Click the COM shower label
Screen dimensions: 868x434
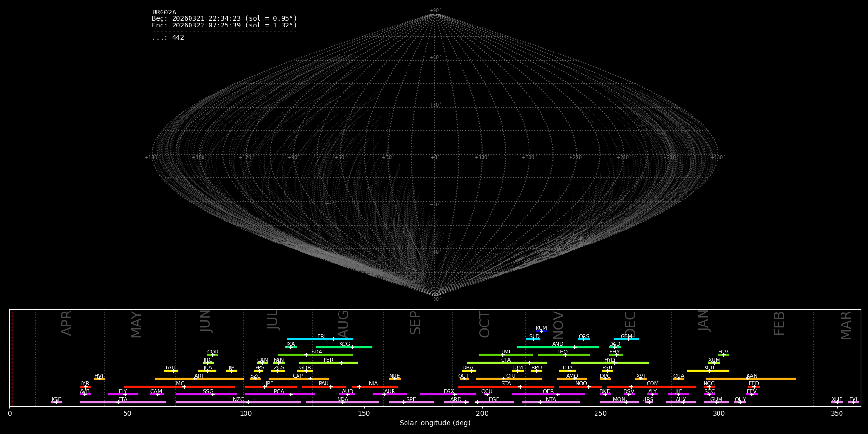point(652,384)
